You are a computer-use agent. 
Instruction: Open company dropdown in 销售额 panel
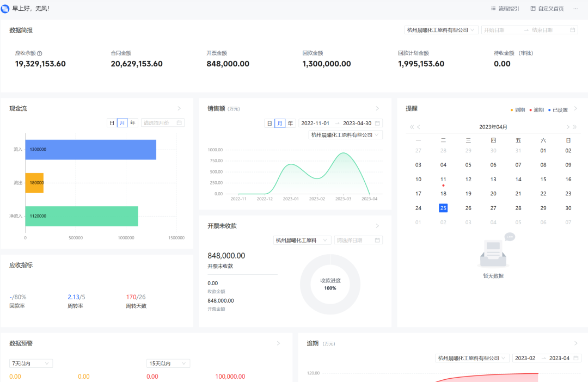click(x=345, y=135)
